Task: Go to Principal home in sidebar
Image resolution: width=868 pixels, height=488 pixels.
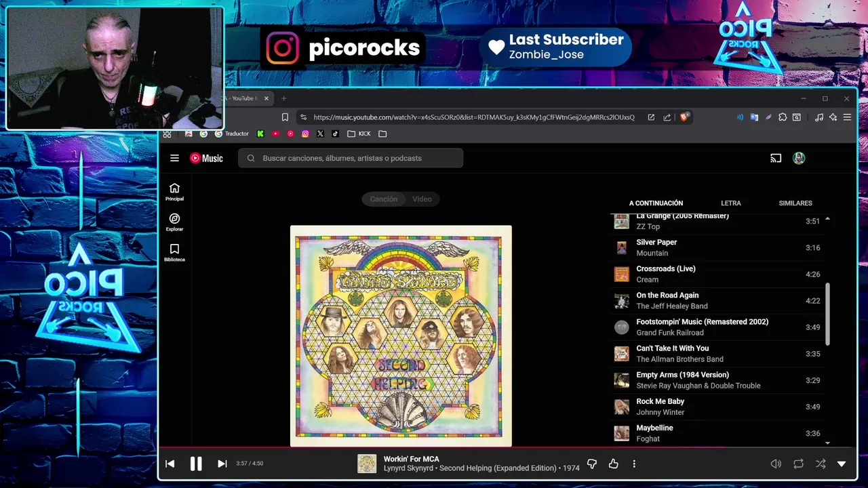Action: 174,192
